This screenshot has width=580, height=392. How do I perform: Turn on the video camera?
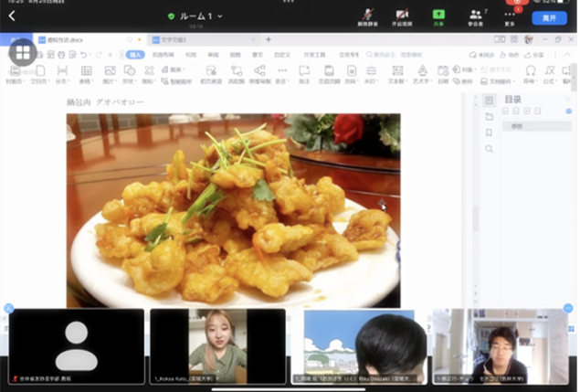tap(402, 16)
